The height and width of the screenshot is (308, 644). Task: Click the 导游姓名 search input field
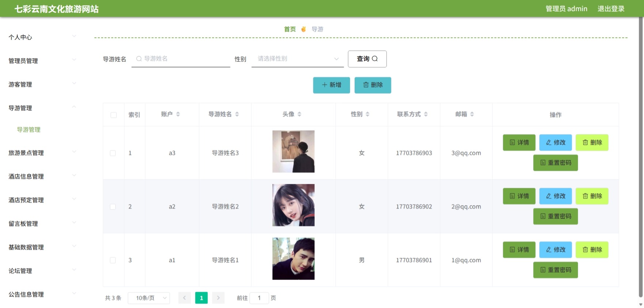[x=181, y=59]
